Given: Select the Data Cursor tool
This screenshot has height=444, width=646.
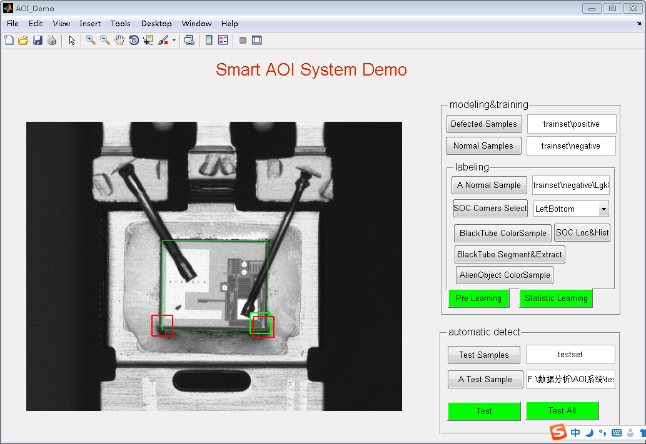Looking at the screenshot, I should [x=148, y=40].
